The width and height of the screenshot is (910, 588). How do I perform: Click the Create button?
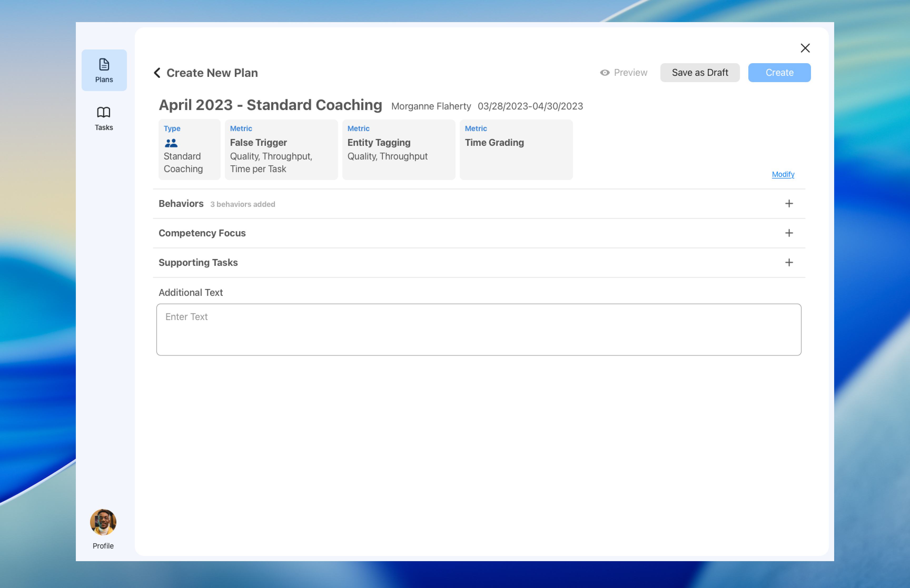(x=779, y=73)
